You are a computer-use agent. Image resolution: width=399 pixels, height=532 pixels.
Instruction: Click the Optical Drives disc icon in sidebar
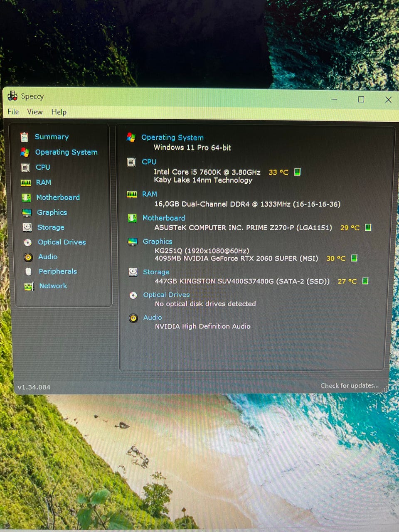[28, 242]
